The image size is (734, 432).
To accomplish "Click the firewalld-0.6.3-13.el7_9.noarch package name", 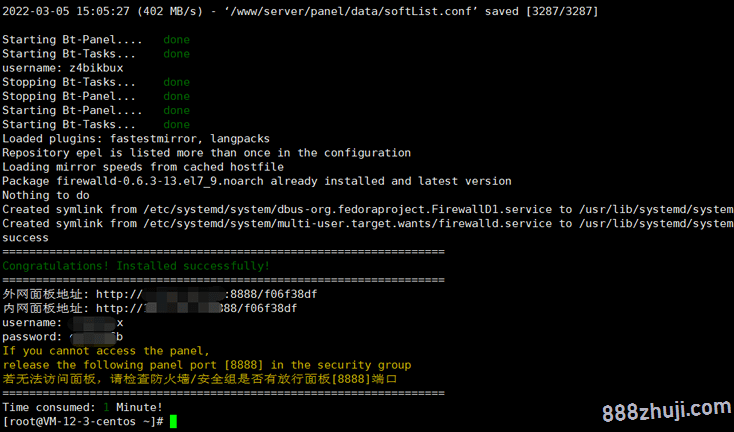I will coord(160,181).
